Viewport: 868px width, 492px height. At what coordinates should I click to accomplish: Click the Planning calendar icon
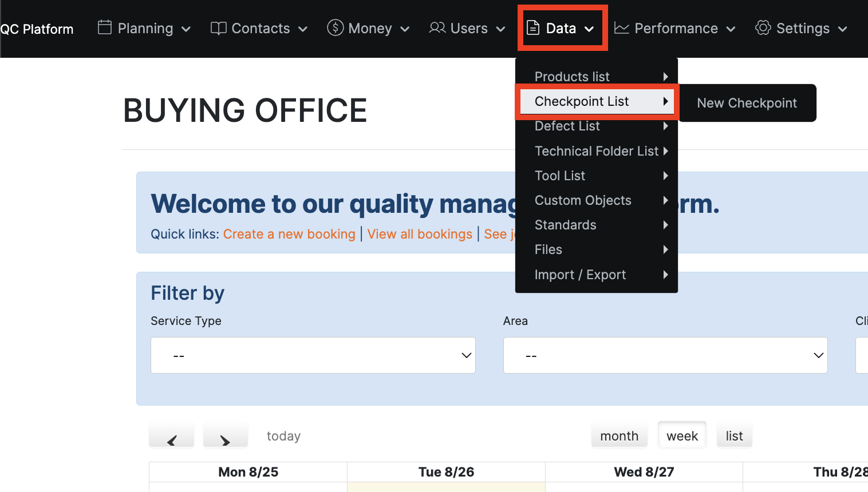(104, 28)
